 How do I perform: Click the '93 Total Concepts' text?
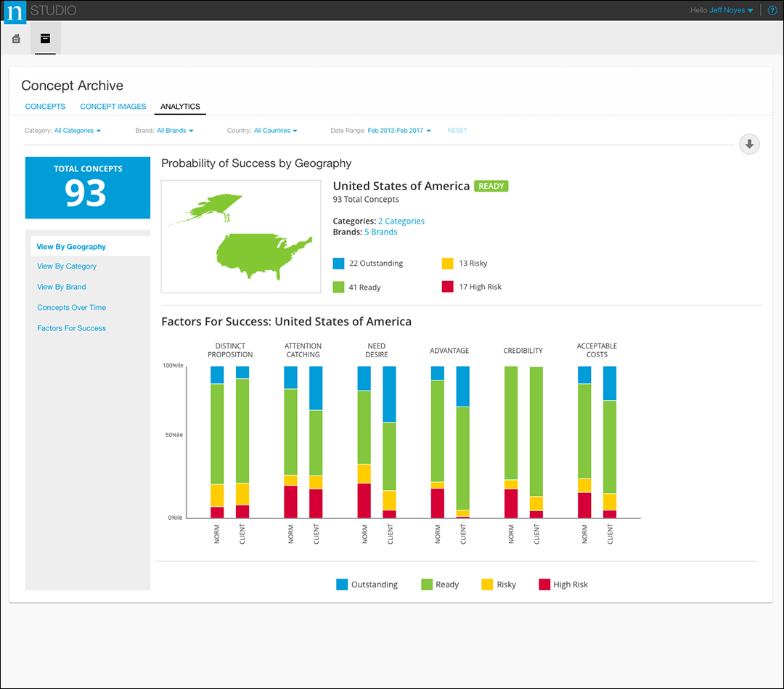click(x=366, y=199)
